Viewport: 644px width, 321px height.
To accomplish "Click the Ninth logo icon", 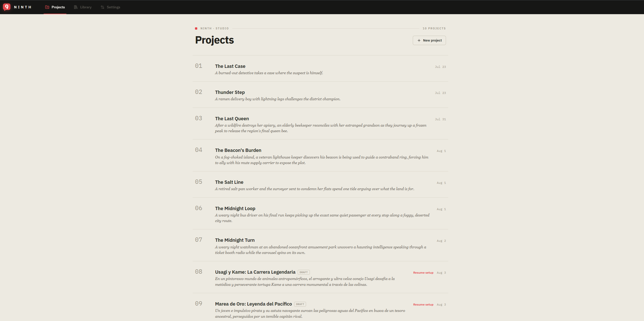I will click(x=7, y=7).
